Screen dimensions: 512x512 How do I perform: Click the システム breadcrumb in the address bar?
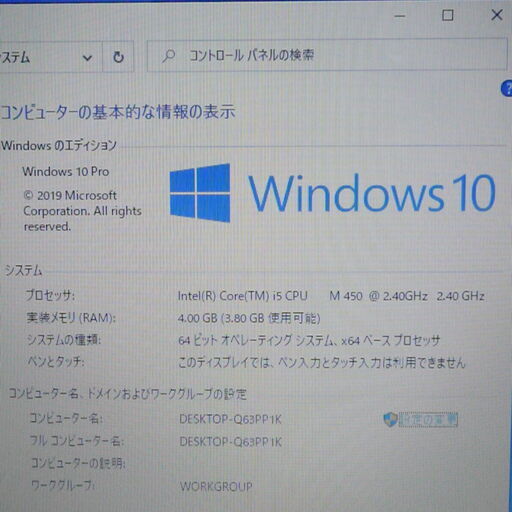tap(15, 57)
